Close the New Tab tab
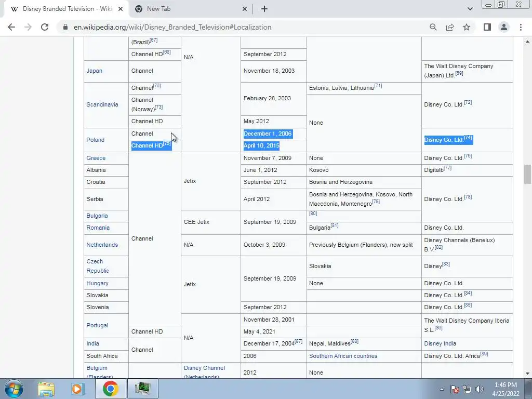 [x=244, y=9]
